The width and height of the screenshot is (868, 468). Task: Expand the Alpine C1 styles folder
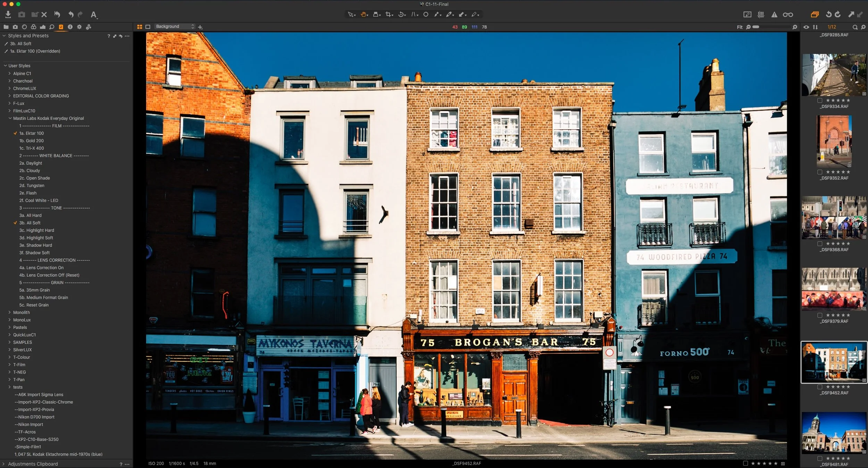pos(9,73)
